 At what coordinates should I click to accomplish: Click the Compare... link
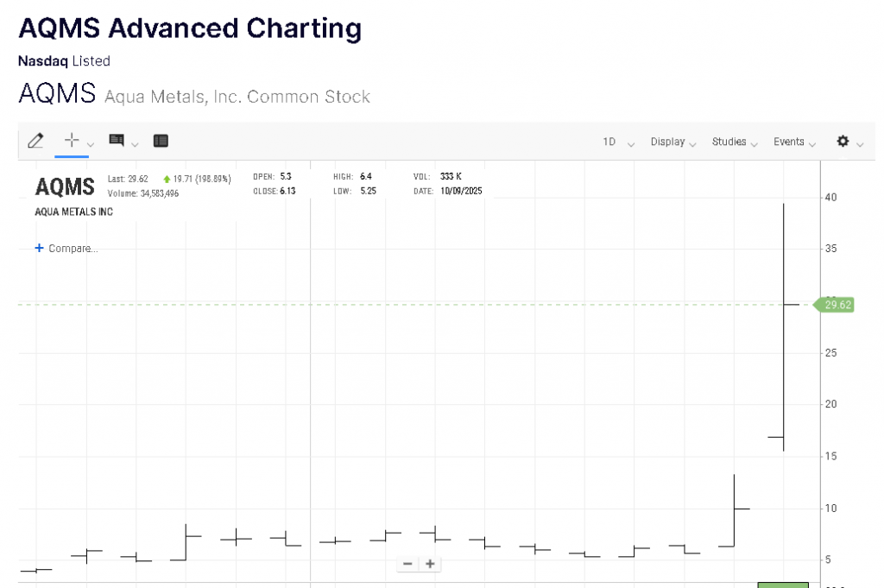pos(73,249)
